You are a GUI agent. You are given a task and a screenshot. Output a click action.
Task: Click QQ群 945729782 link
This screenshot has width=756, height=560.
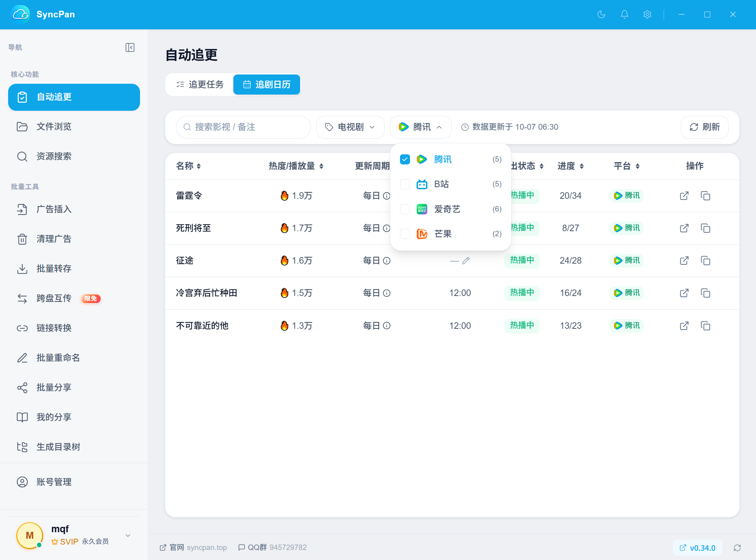272,548
